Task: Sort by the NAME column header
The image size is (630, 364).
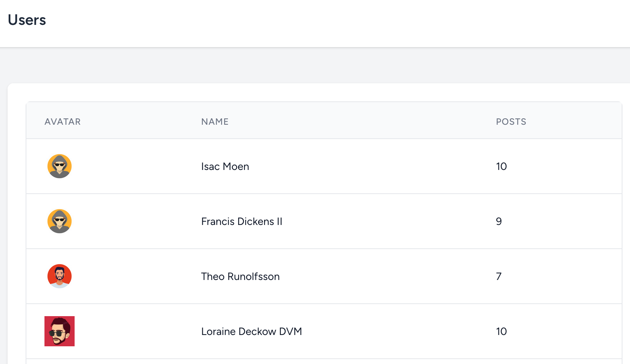Action: [215, 122]
